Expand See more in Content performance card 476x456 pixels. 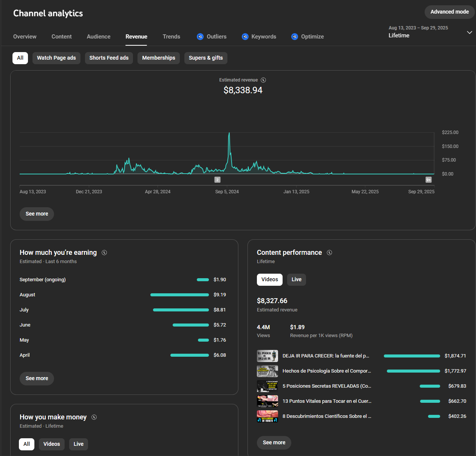click(274, 442)
